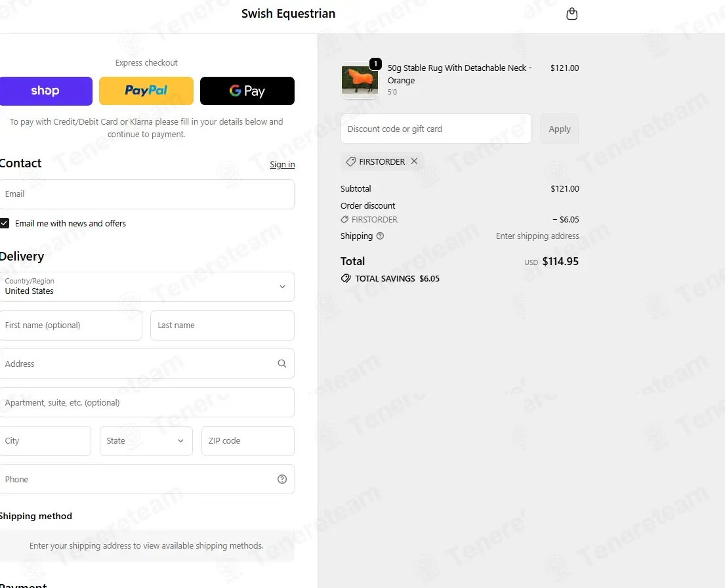
Task: Focus the Discount code or gift card field
Action: click(x=436, y=129)
